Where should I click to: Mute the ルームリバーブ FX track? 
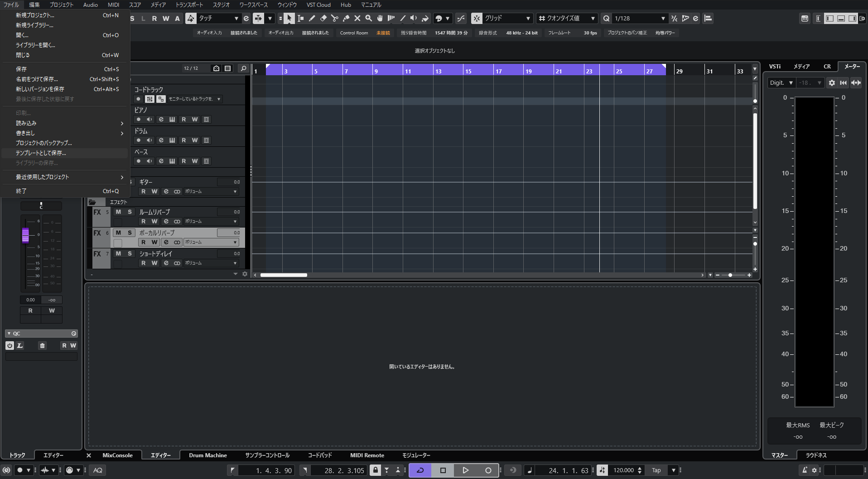coord(118,212)
